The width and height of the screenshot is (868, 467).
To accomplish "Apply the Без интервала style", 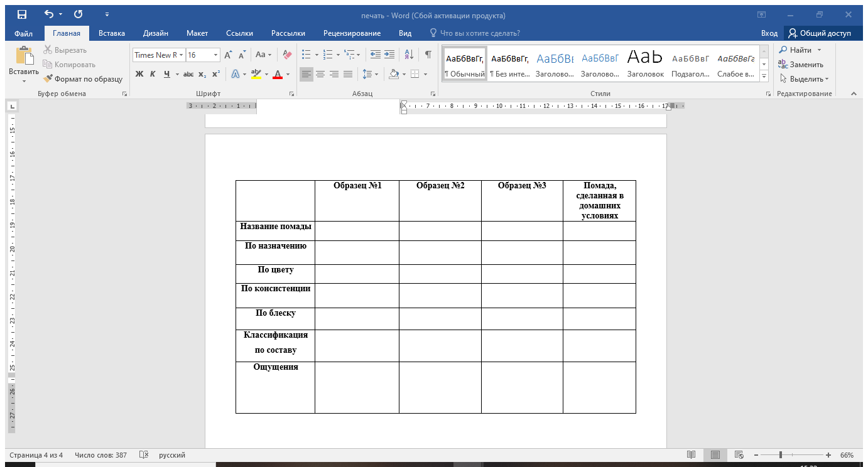I will [509, 63].
